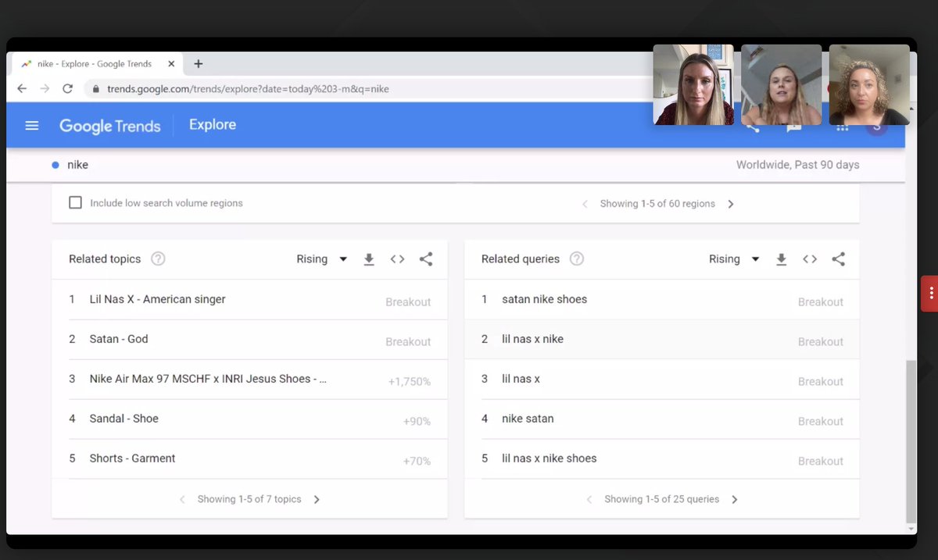Open the satan nike shoes query

[x=544, y=299]
